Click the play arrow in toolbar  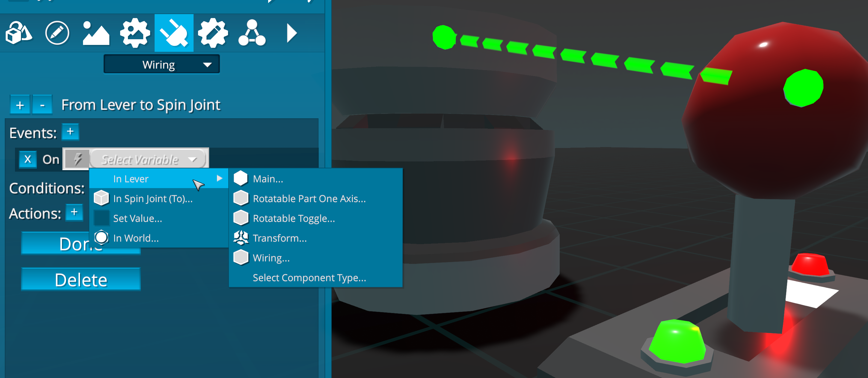click(291, 33)
